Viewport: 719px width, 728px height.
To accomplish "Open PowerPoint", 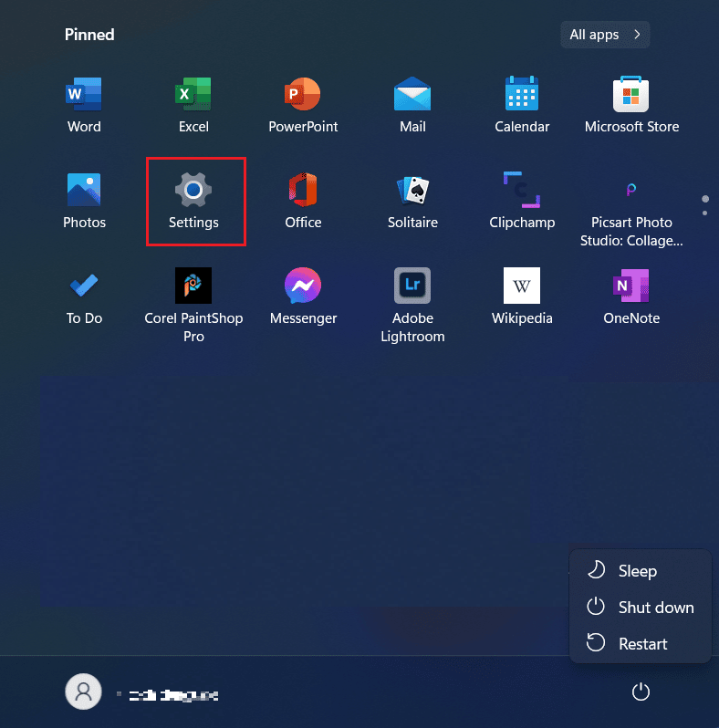I will (303, 106).
